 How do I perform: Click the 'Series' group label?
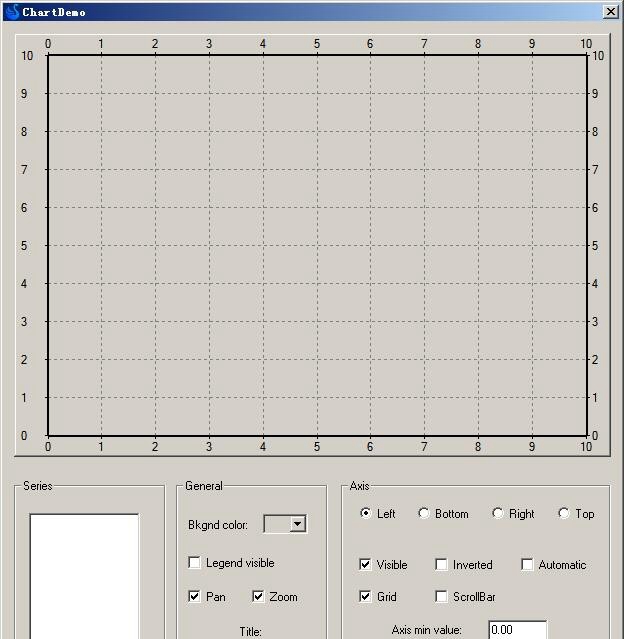point(37,486)
